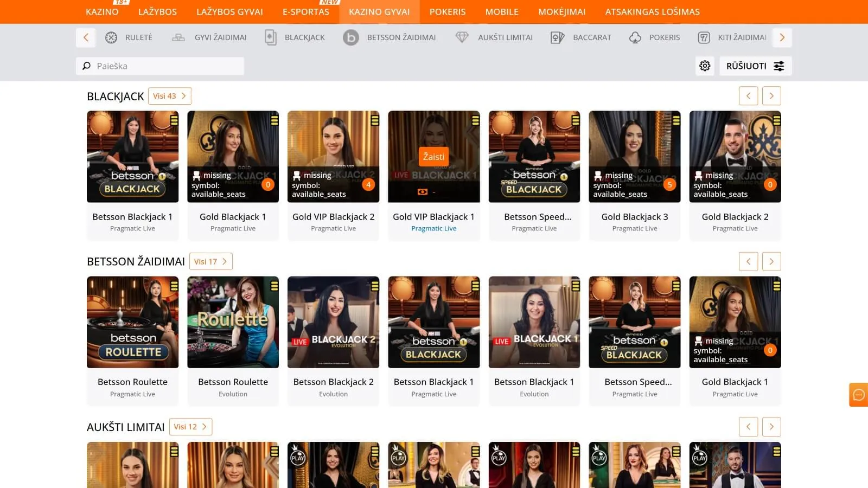The width and height of the screenshot is (868, 488).
Task: Expand all 43 Blackjack games
Action: [170, 96]
